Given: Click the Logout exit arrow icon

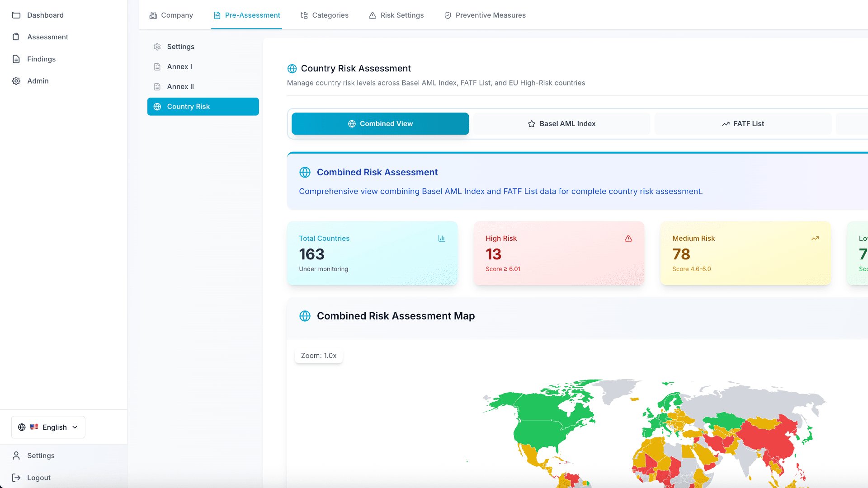Looking at the screenshot, I should coord(16,478).
